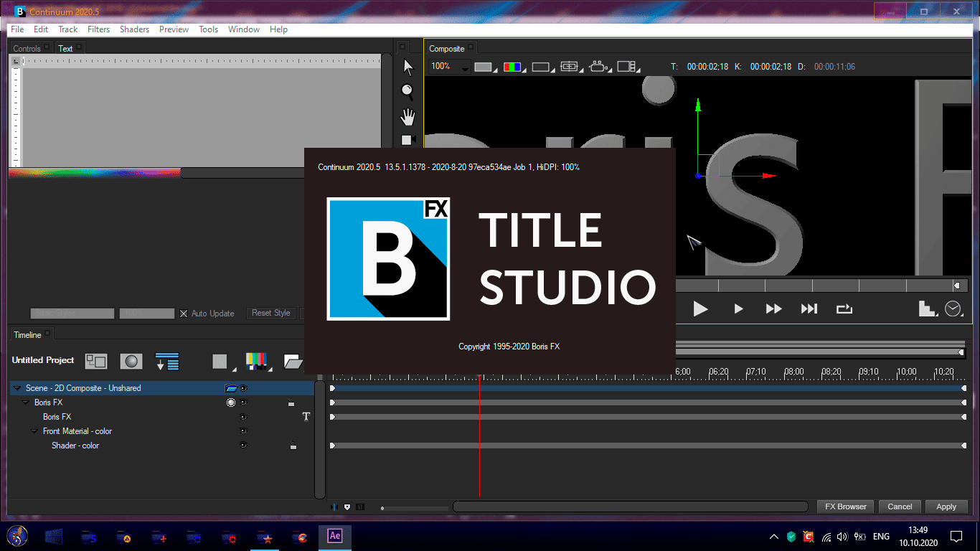Open the preview quality stair-step icon
This screenshot has width=980, height=551.
[x=928, y=309]
